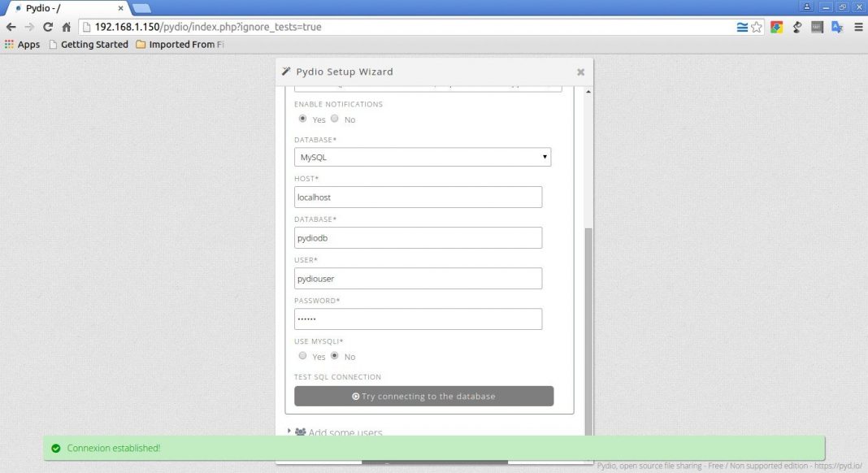Select No for Use MySQLi

pyautogui.click(x=334, y=356)
